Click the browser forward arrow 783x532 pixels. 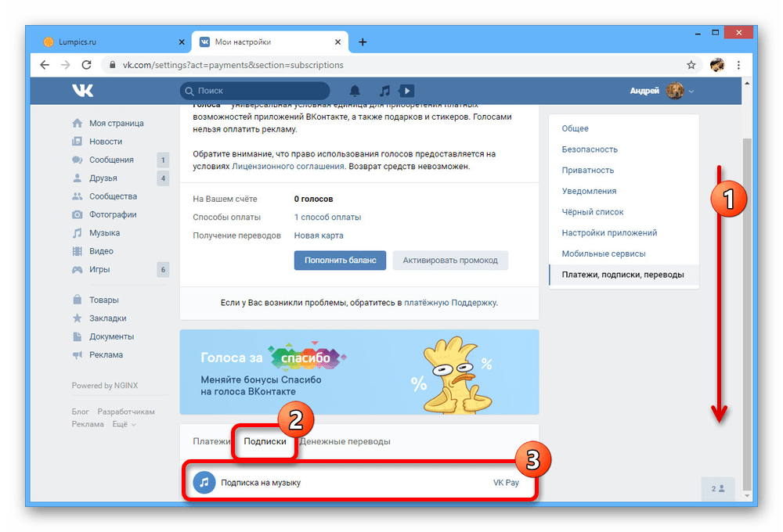click(66, 65)
